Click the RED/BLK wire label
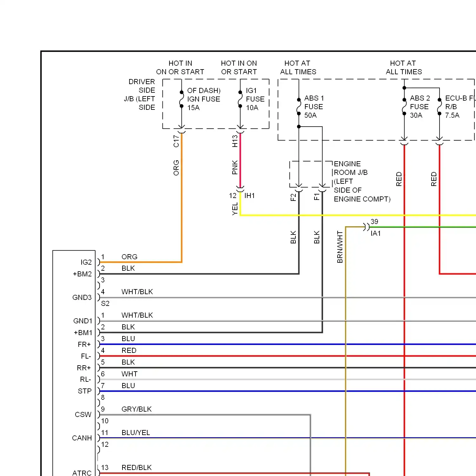 tap(137, 468)
